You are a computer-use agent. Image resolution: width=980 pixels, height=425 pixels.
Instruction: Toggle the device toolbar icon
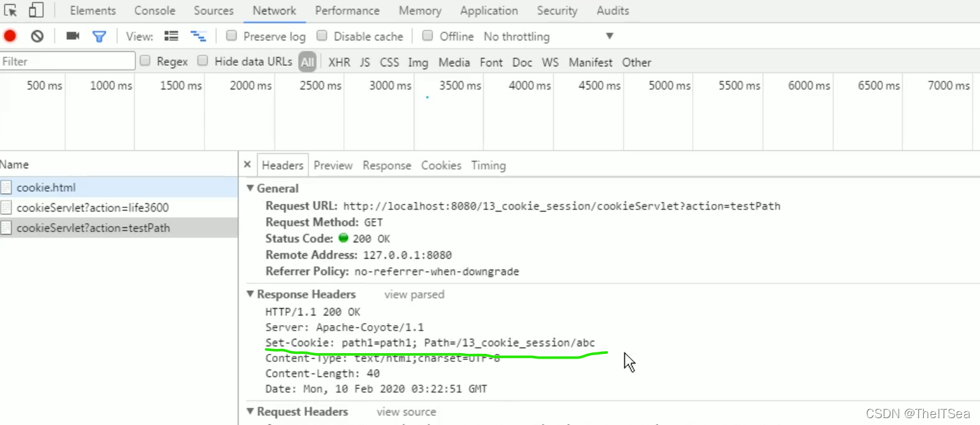[36, 10]
